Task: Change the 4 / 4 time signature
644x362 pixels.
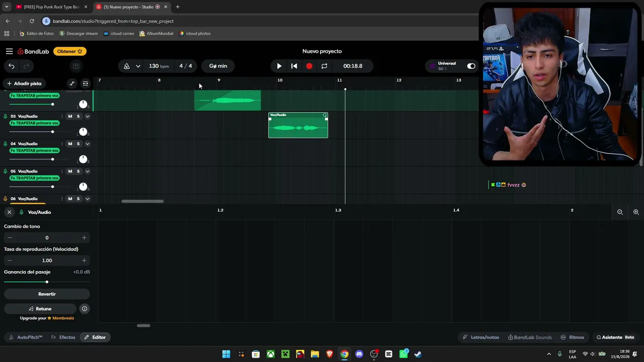Action: pos(186,66)
